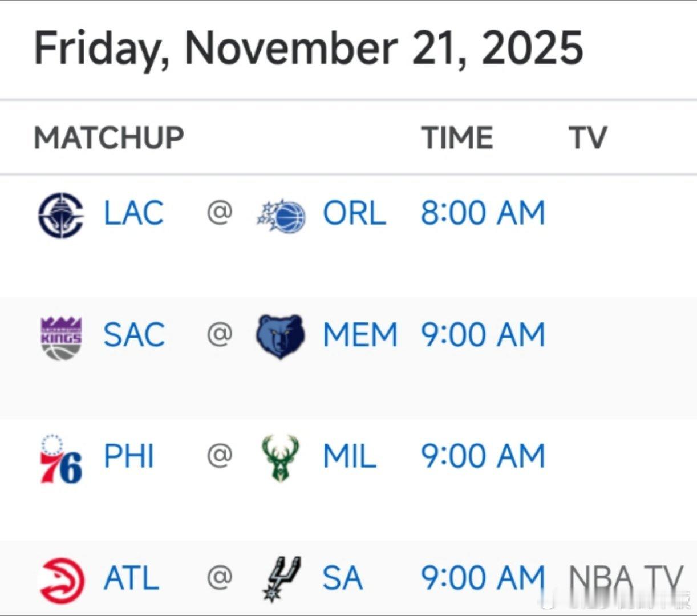Click the San Antonio Spurs logo
The width and height of the screenshot is (697, 616).
coord(281,579)
